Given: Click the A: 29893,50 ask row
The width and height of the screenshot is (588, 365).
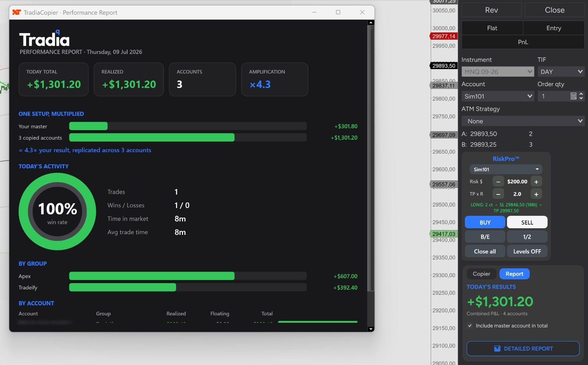Looking at the screenshot, I should click(497, 134).
